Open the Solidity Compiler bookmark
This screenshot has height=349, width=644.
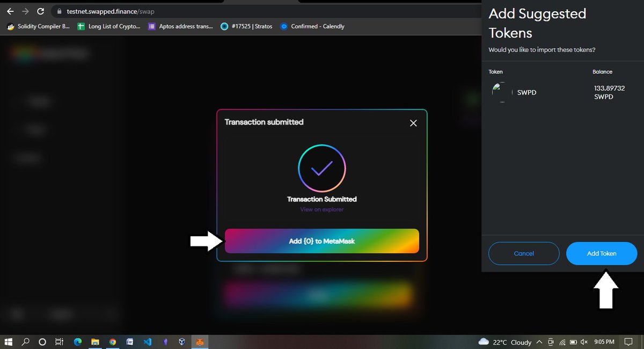point(38,26)
